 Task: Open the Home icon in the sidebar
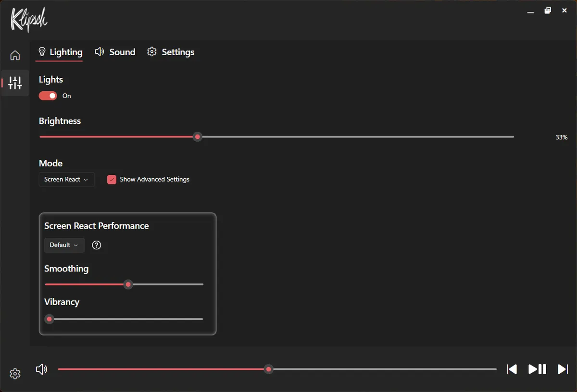point(15,55)
